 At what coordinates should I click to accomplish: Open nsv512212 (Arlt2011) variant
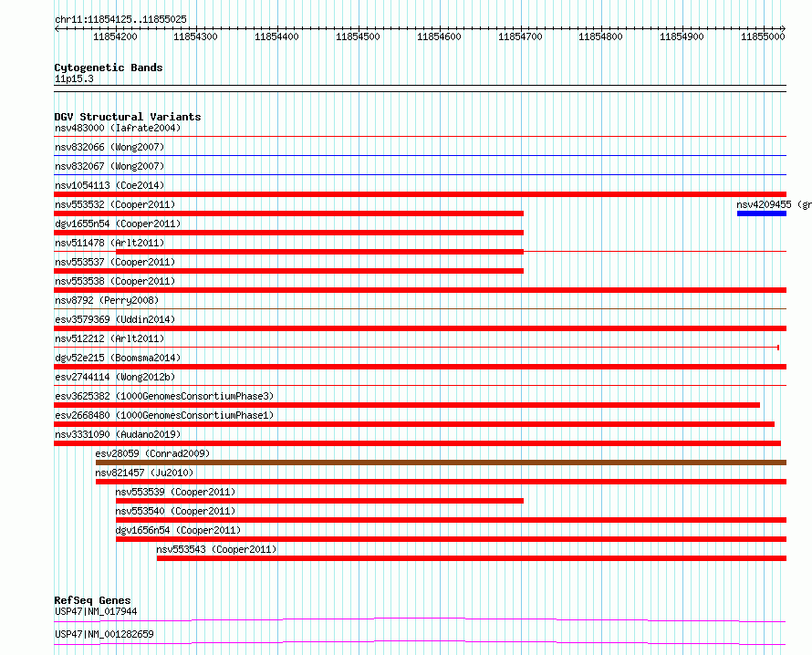(x=109, y=338)
